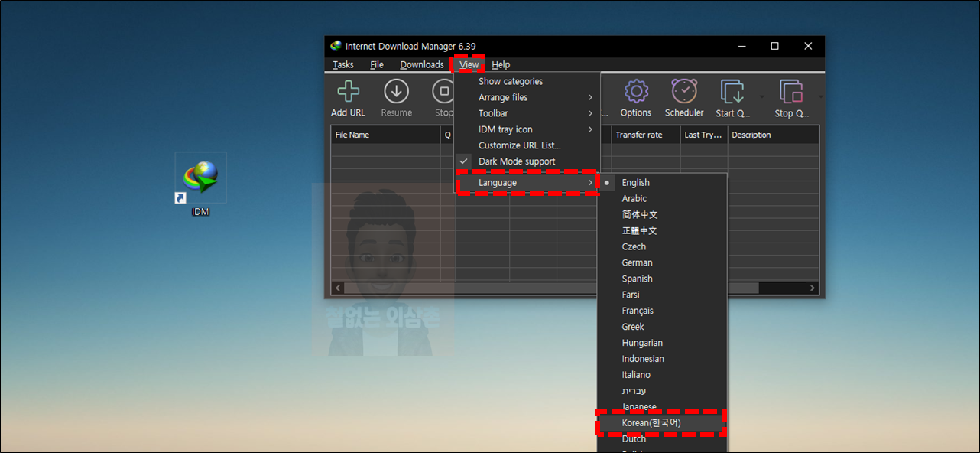Sort by Q column header
Screen dimensions: 980x453
[447, 135]
